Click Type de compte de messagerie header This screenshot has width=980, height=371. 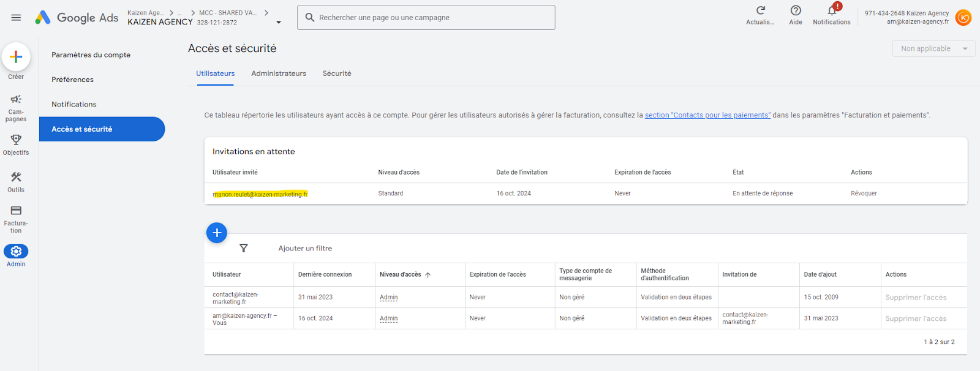(x=586, y=274)
